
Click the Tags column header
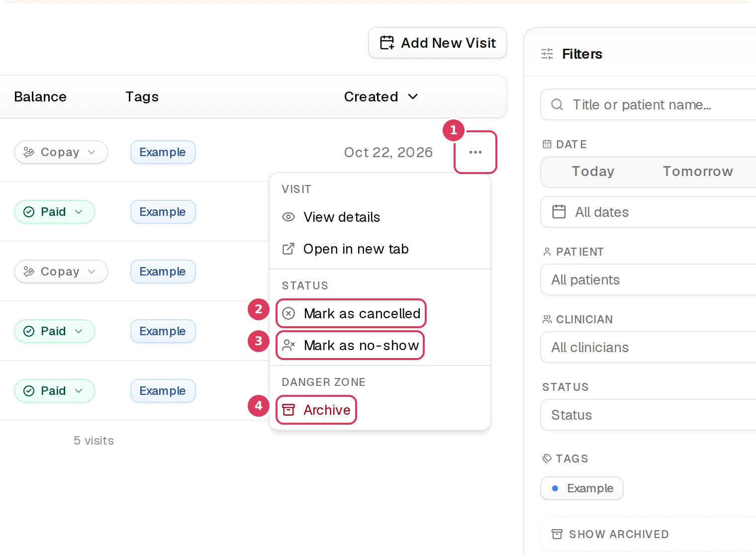click(142, 96)
